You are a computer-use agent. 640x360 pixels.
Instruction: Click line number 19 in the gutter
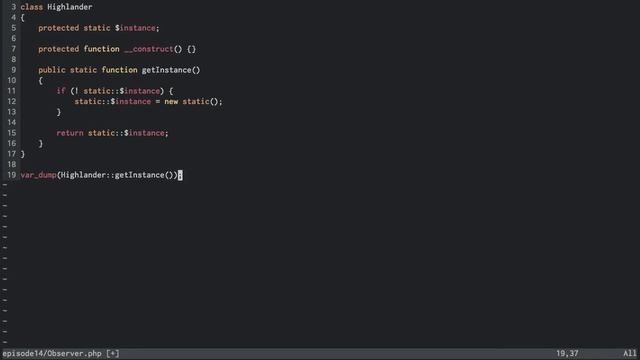[x=11, y=175]
